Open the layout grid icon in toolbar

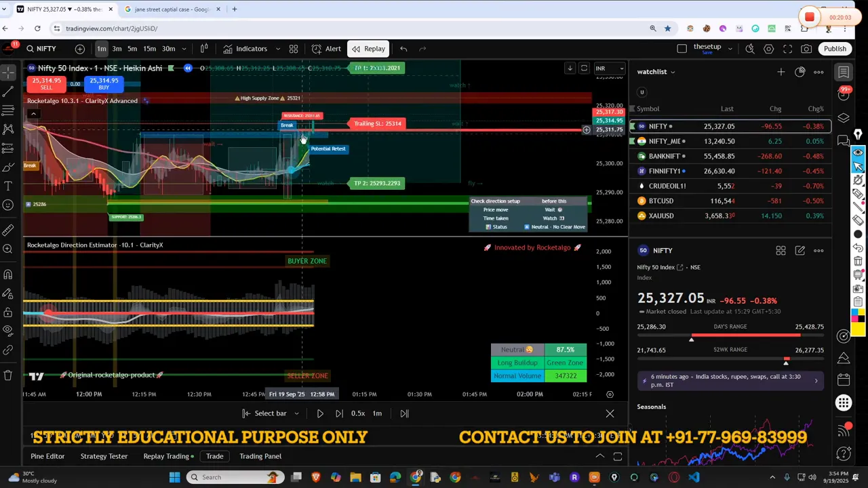[294, 49]
